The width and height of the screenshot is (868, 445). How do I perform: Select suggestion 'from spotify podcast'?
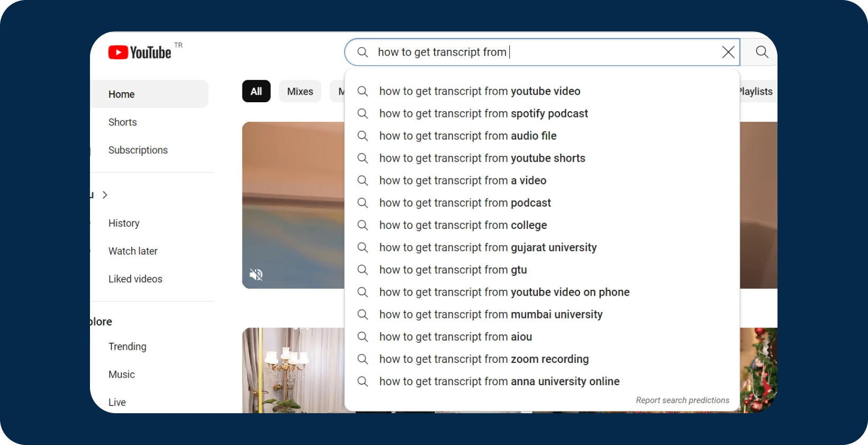(x=542, y=113)
